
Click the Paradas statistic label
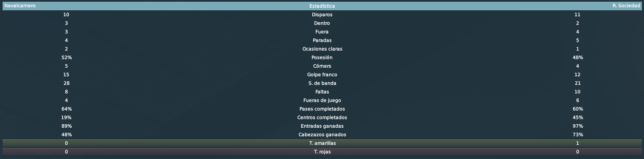coord(322,40)
